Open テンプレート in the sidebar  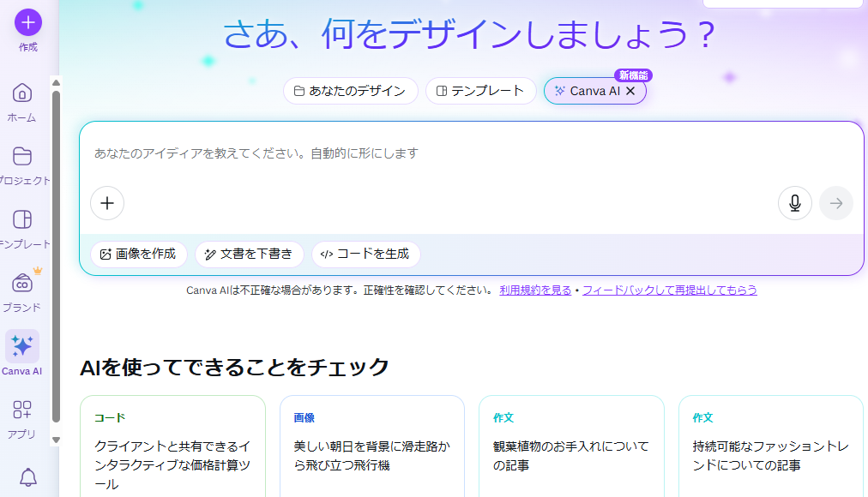click(22, 229)
